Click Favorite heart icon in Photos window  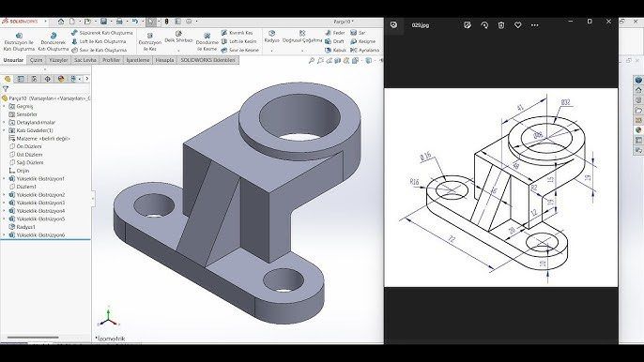pyautogui.click(x=518, y=25)
